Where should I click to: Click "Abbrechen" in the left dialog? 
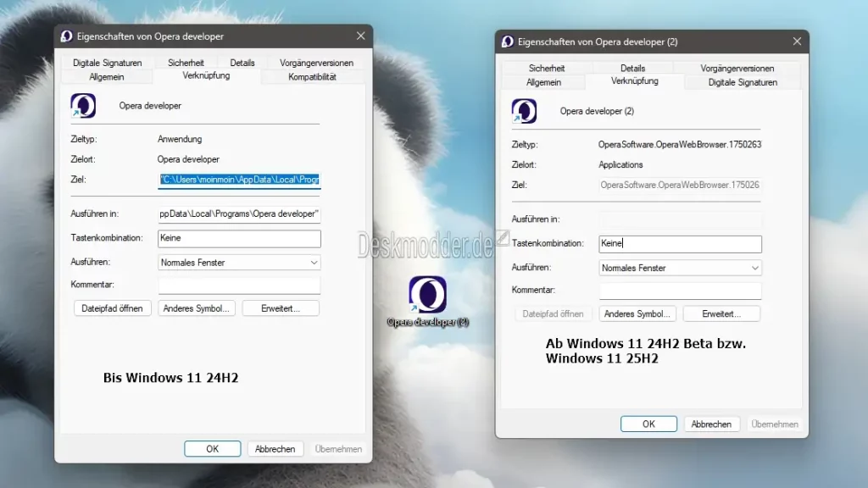coord(275,449)
